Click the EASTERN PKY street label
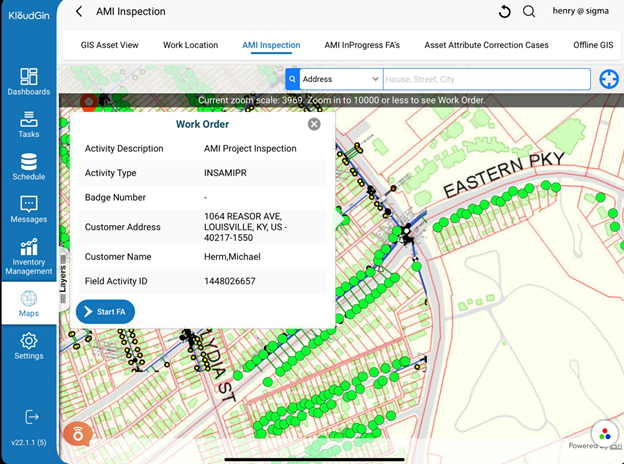Screen dimensions: 624x464 pyautogui.click(x=504, y=174)
